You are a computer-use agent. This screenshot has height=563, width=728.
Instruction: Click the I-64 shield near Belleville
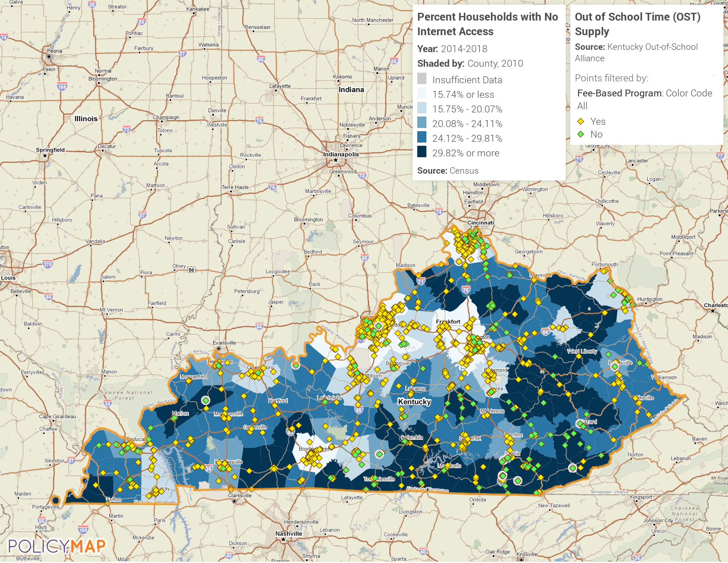(x=49, y=297)
